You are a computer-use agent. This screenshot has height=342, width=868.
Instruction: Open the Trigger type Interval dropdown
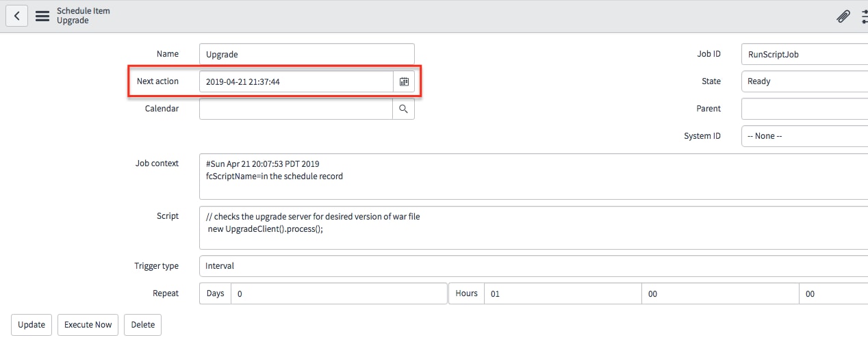[533, 266]
